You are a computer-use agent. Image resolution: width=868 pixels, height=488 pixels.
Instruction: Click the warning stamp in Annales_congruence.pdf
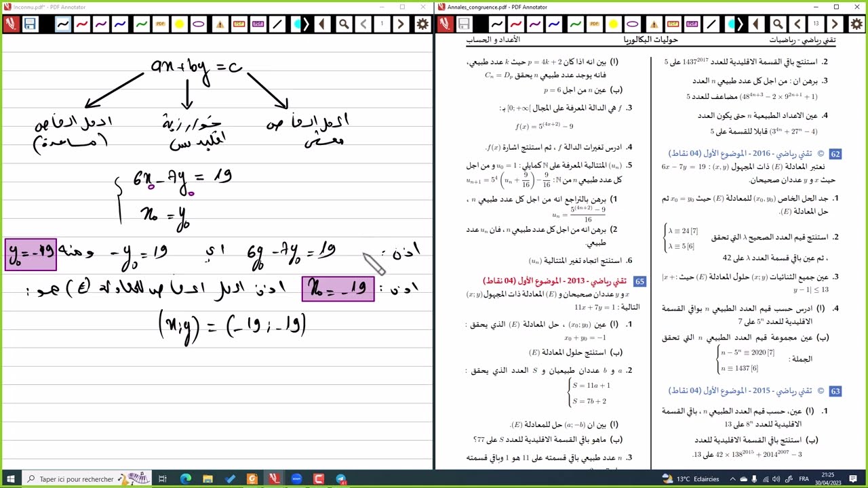pyautogui.click(x=654, y=24)
